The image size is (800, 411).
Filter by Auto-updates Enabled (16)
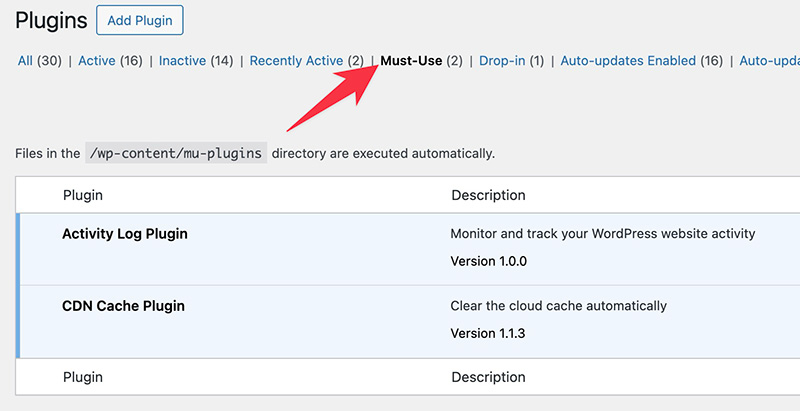[641, 61]
